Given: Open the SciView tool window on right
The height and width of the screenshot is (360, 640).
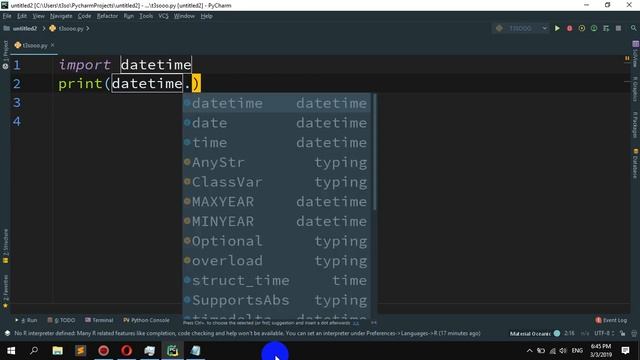Looking at the screenshot, I should pyautogui.click(x=635, y=54).
